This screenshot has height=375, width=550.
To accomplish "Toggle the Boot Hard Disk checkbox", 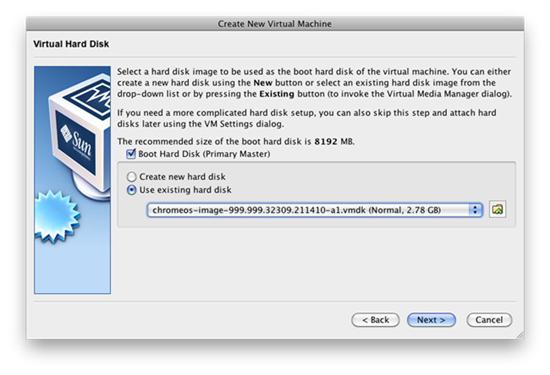I will pyautogui.click(x=131, y=154).
